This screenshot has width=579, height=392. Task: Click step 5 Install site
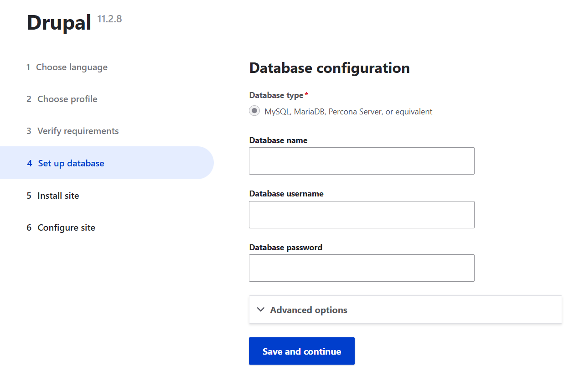tap(58, 196)
